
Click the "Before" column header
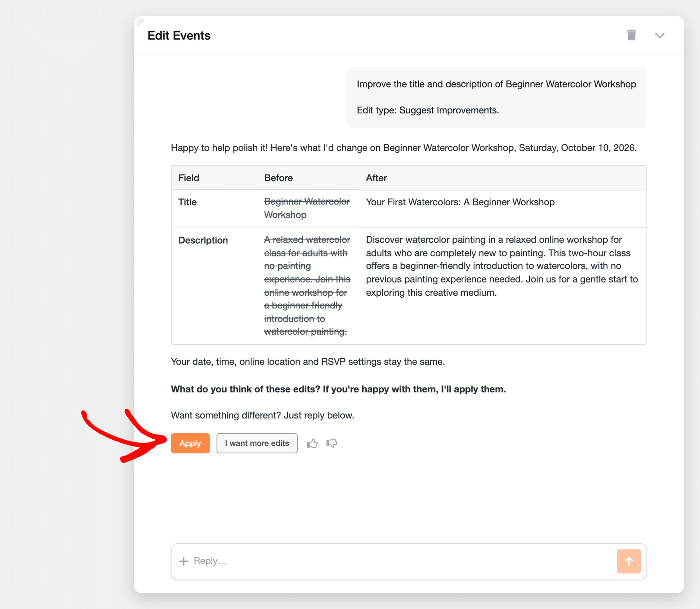278,178
